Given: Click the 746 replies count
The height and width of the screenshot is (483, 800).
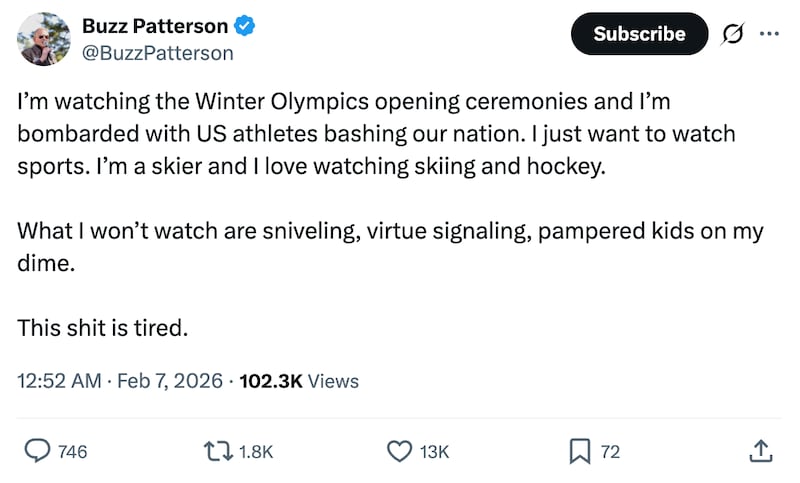Looking at the screenshot, I should tap(73, 452).
